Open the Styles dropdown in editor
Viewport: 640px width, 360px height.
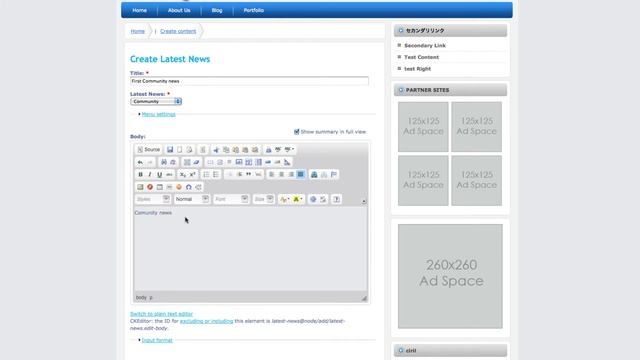(x=153, y=199)
